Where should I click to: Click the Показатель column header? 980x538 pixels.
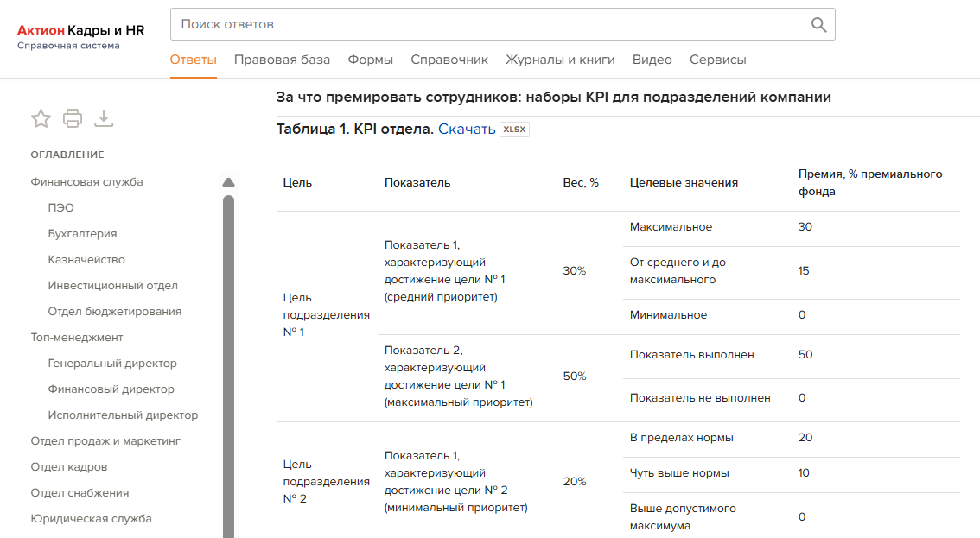click(417, 182)
